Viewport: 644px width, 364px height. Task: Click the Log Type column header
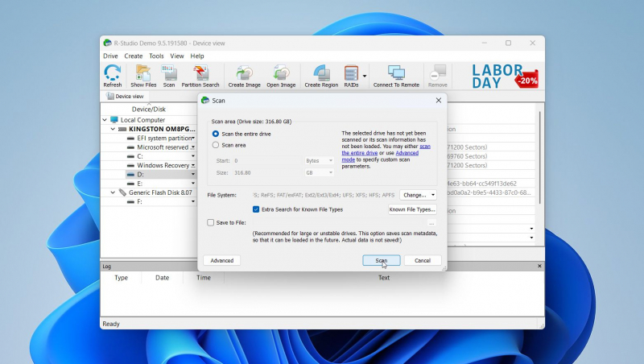coord(122,278)
